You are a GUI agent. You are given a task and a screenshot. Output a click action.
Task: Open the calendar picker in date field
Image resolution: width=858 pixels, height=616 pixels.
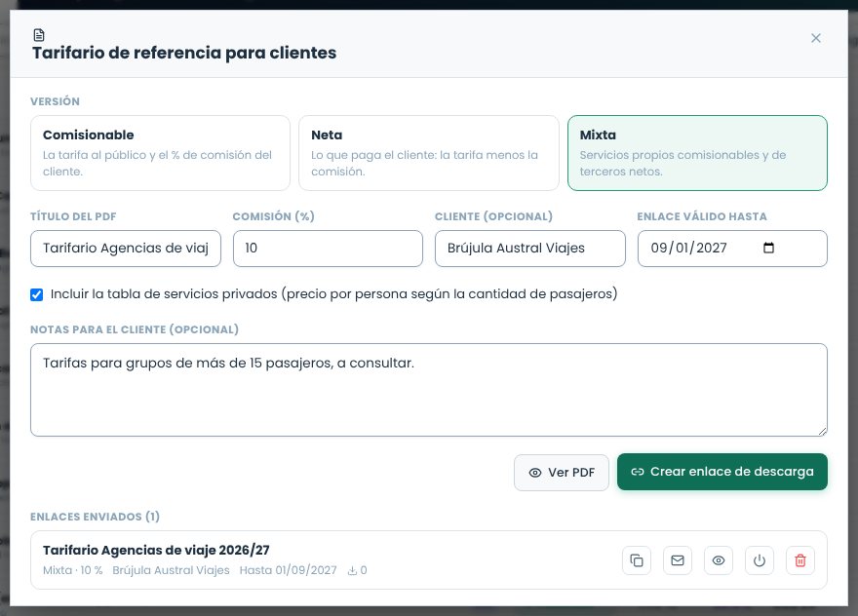pyautogui.click(x=769, y=248)
